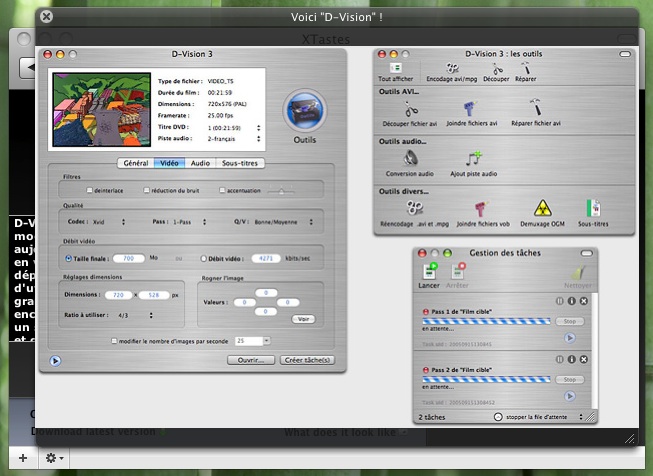Viewport: 653px width, 476px height.
Task: Click Stop button for Pass 2
Action: coord(570,379)
